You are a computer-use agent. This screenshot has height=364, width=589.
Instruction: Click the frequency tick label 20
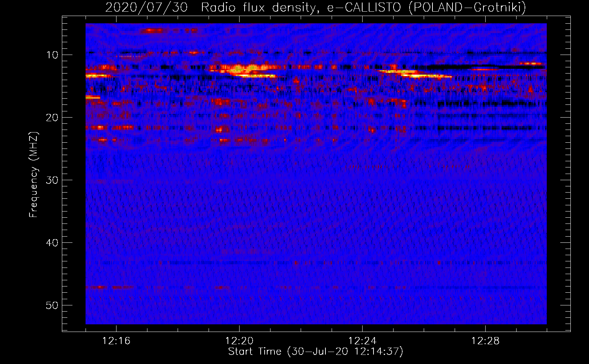coord(52,118)
